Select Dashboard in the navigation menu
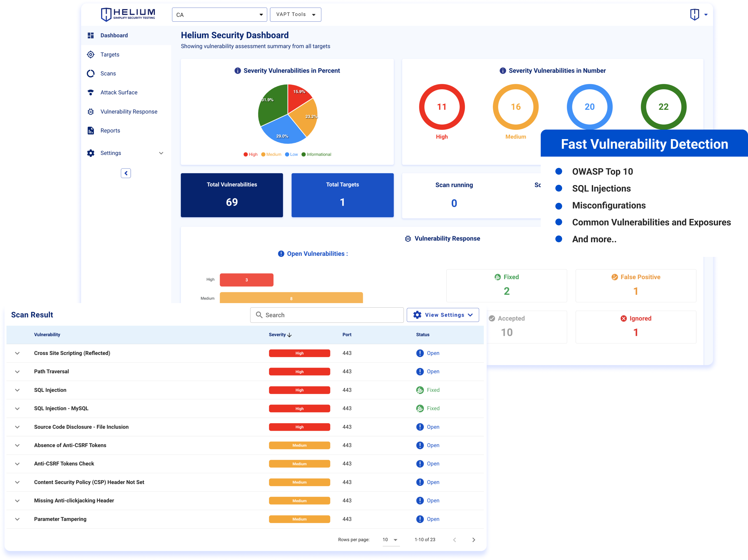The image size is (748, 560). click(x=114, y=35)
